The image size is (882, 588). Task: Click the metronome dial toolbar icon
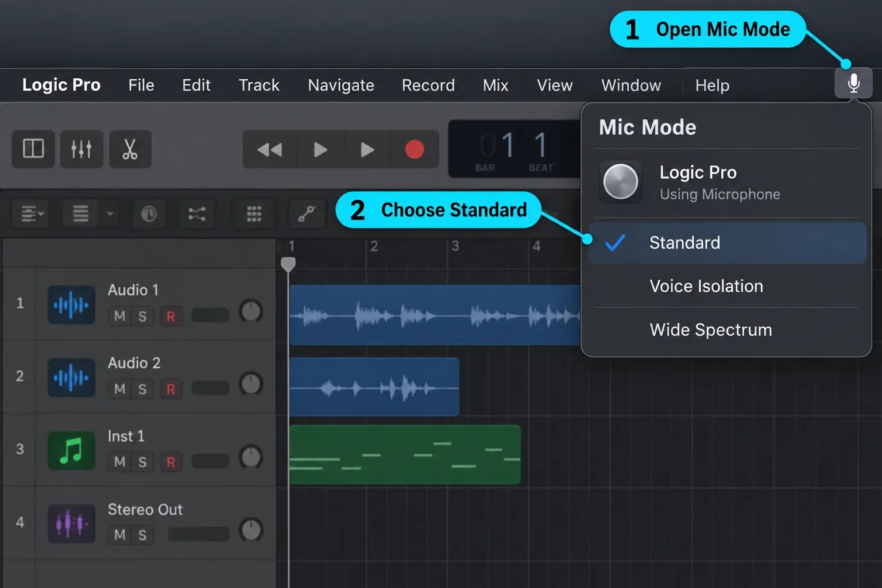(149, 214)
